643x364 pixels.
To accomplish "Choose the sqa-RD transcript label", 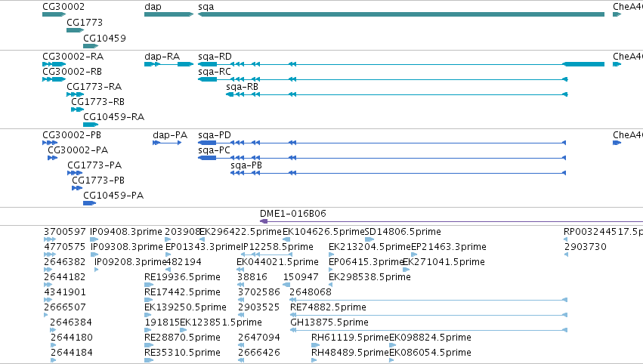I will 215,56.
